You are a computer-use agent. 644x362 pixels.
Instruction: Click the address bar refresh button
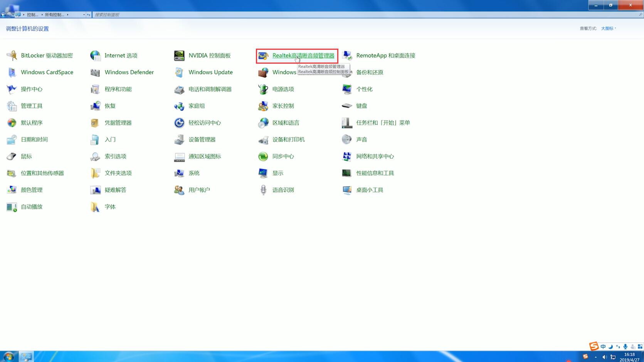(89, 15)
